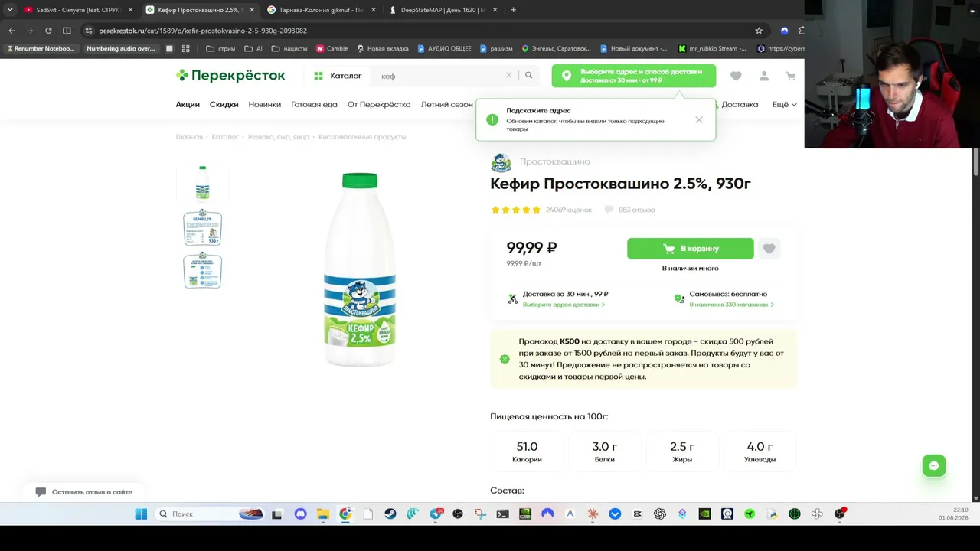Open the Скидки navigation item

click(x=224, y=104)
